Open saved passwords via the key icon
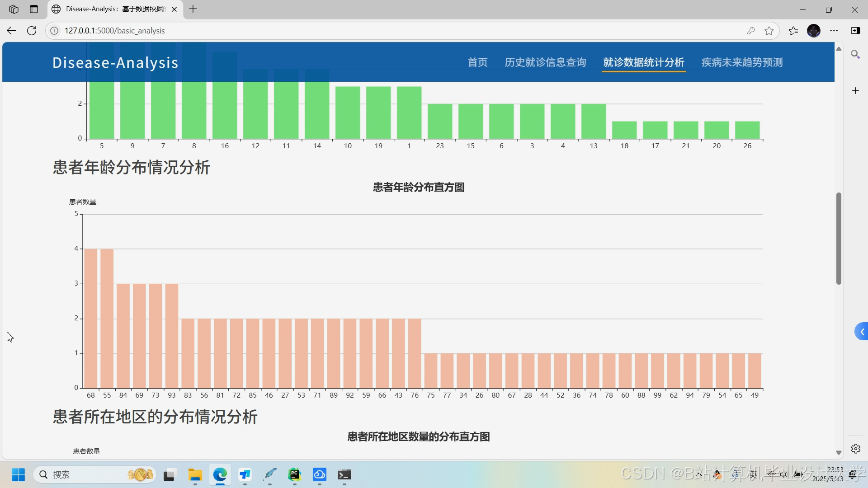This screenshot has width=868, height=488. [x=751, y=30]
